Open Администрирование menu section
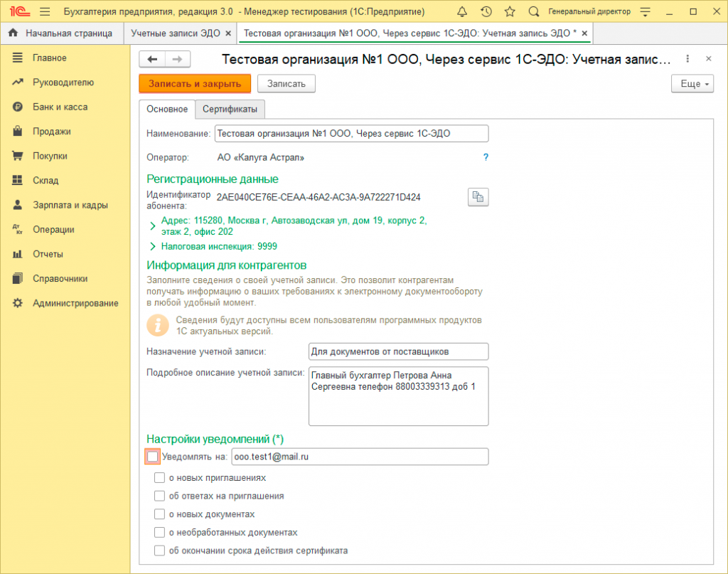Viewport: 728px width, 574px height. tap(75, 303)
